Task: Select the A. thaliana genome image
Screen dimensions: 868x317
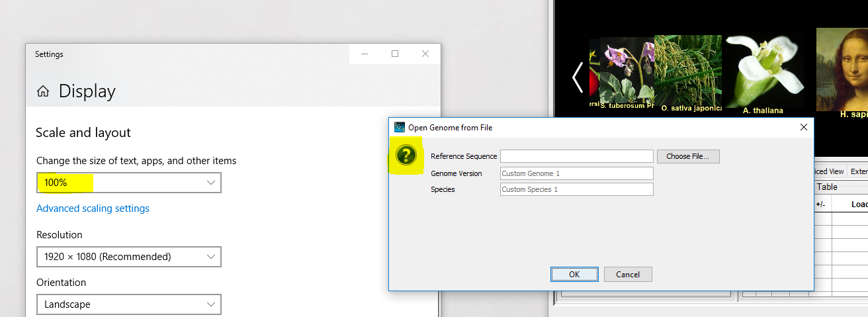Action: click(x=763, y=73)
